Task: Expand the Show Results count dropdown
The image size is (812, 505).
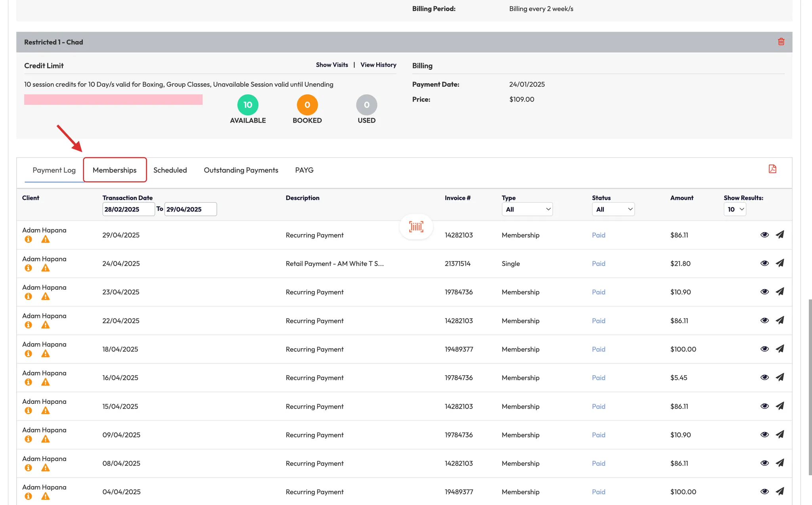Action: coord(735,209)
